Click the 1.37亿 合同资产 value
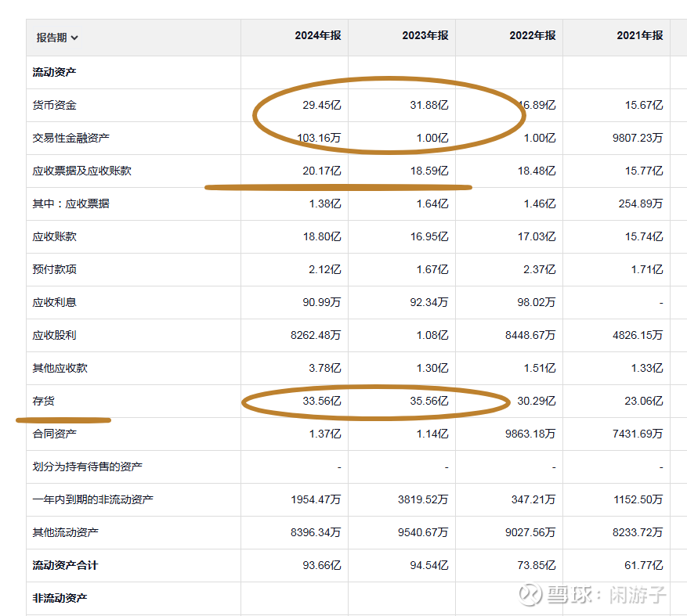 (x=324, y=434)
